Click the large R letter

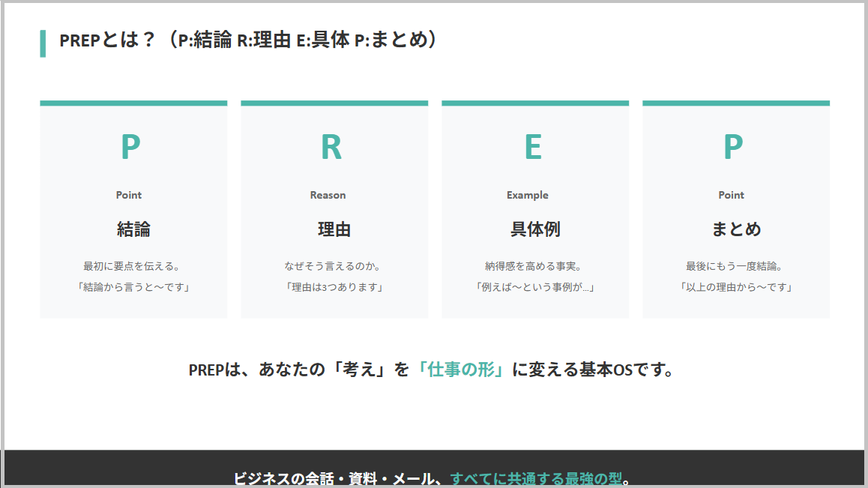coord(331,147)
